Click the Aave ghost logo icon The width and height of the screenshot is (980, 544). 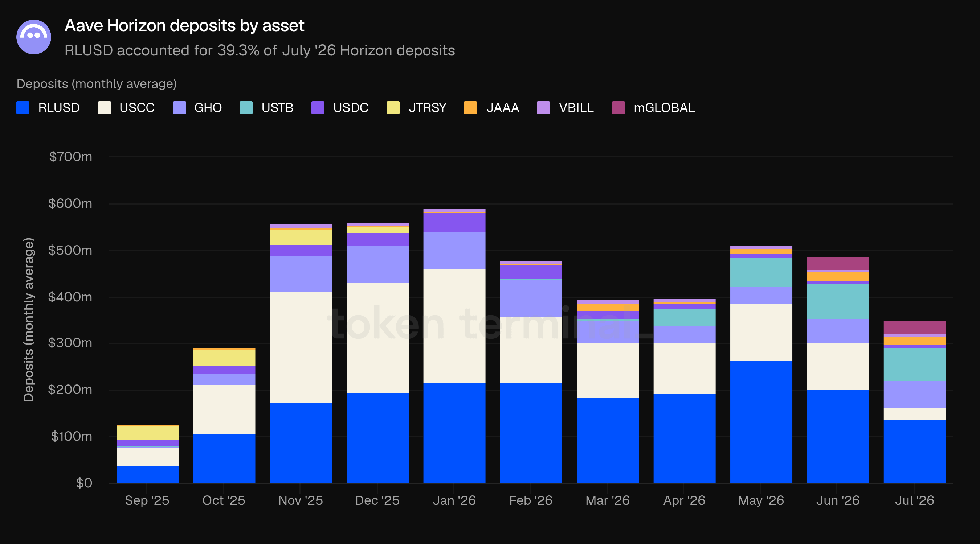coord(34,37)
